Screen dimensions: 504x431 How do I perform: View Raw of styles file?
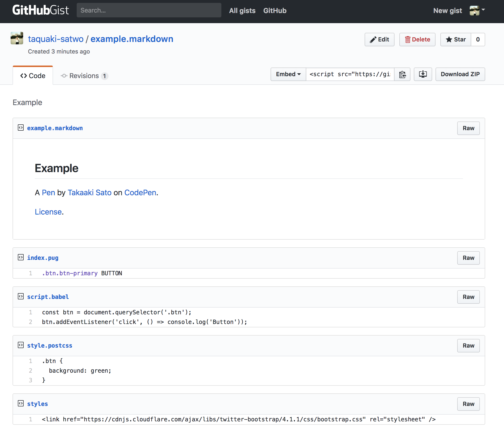(x=469, y=404)
